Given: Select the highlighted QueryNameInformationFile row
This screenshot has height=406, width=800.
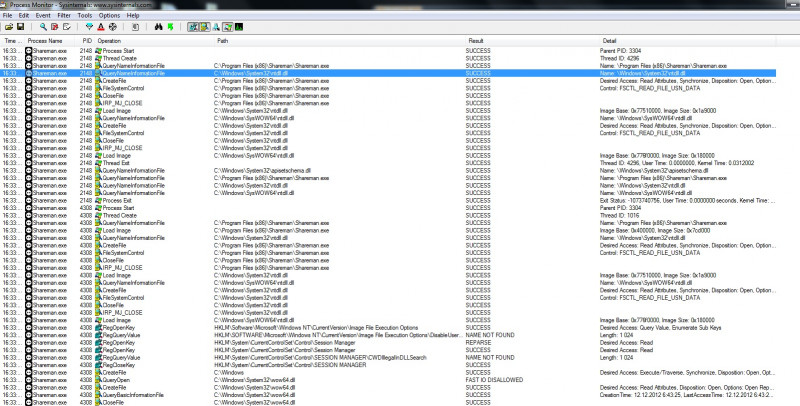Looking at the screenshot, I should coord(389,73).
